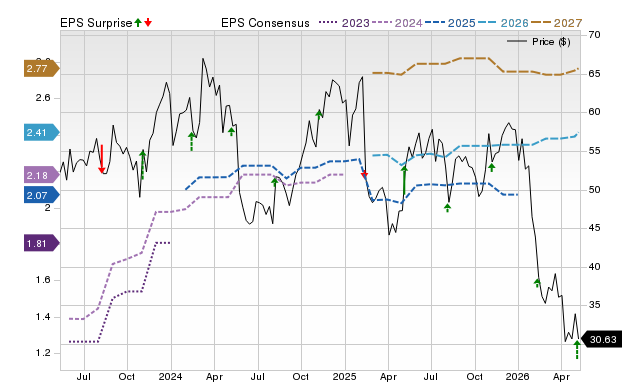Screen dimensions: 640x382
Task: Select the 2027 EPS consensus legend entry
Action: pos(556,23)
